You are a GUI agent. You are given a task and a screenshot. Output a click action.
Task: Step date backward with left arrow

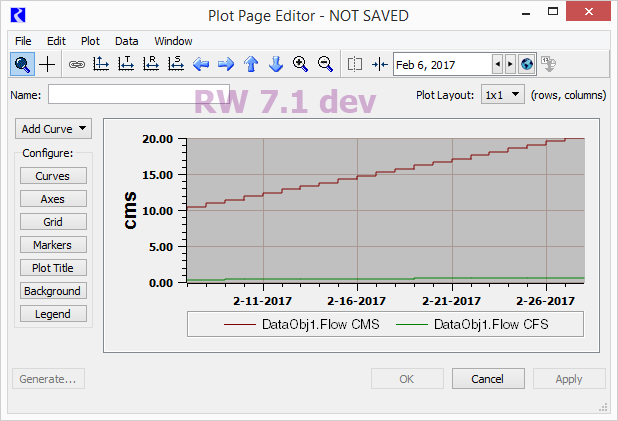pos(498,64)
